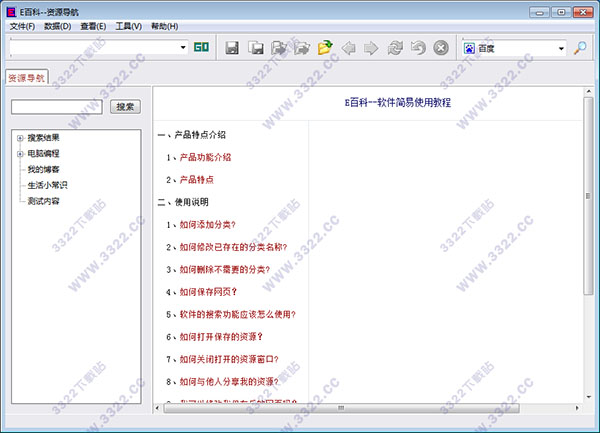
Task: Click the first gray folder icon in toolbar
Action: pos(279,48)
